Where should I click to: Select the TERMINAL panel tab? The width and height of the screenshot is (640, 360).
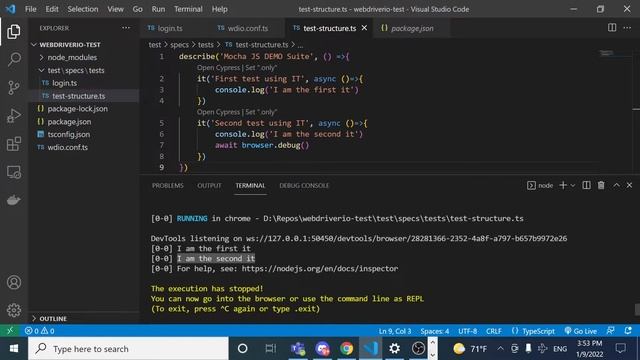(250, 185)
